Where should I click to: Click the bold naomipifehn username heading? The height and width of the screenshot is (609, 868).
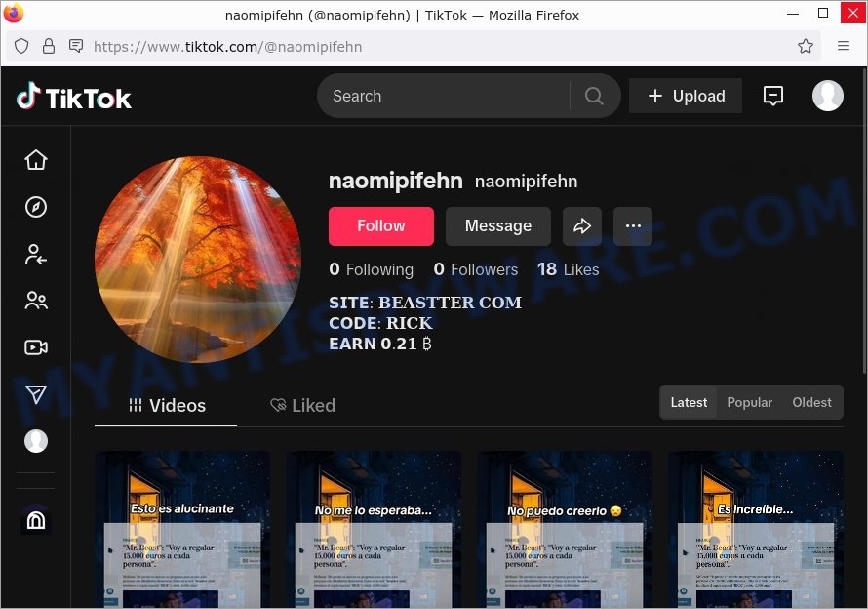tap(396, 181)
